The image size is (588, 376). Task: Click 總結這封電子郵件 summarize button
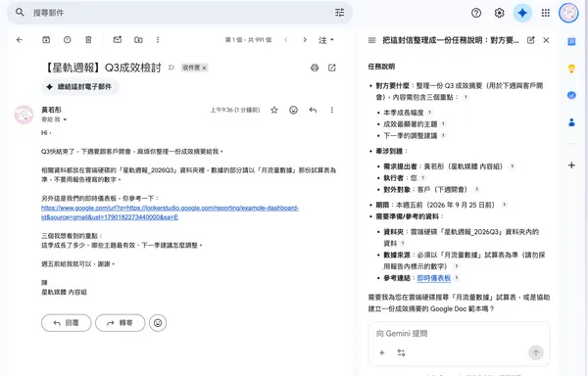point(80,87)
